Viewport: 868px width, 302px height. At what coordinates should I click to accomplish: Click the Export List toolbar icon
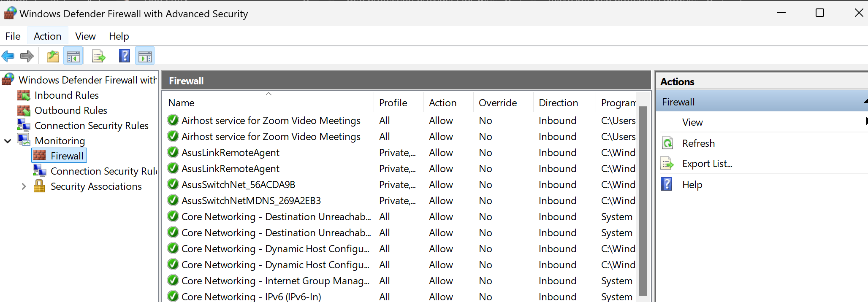click(x=98, y=56)
